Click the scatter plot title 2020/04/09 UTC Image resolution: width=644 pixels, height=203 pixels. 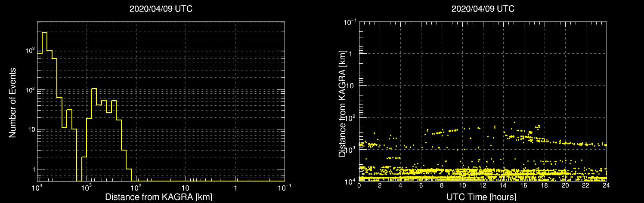[483, 9]
